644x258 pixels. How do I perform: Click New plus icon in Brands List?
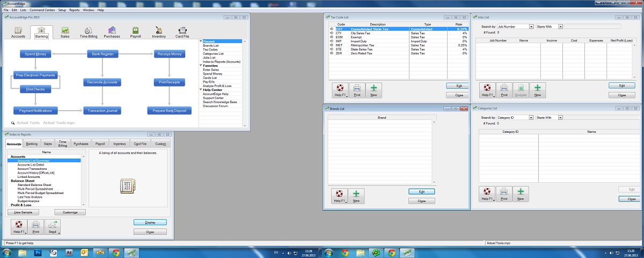tap(356, 196)
